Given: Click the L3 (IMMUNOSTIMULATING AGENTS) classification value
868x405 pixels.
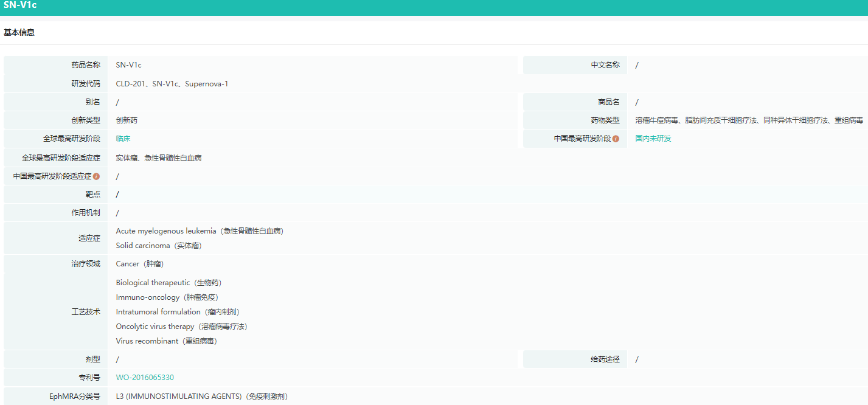Looking at the screenshot, I should tap(201, 396).
